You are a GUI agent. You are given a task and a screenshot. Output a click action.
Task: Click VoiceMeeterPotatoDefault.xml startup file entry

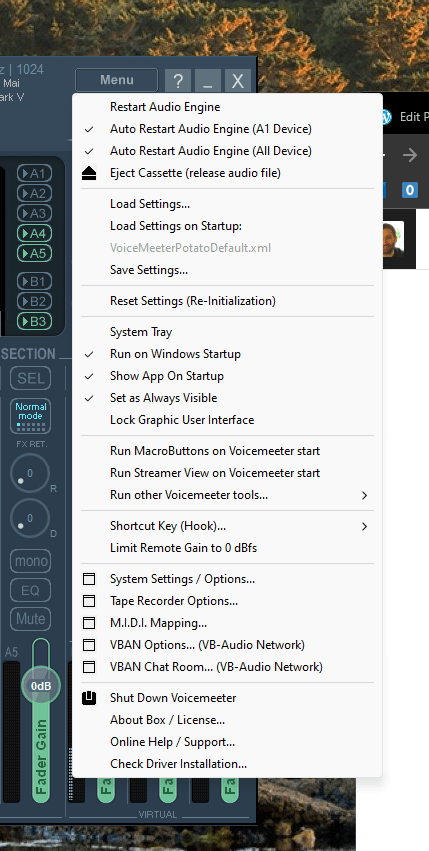(190, 248)
